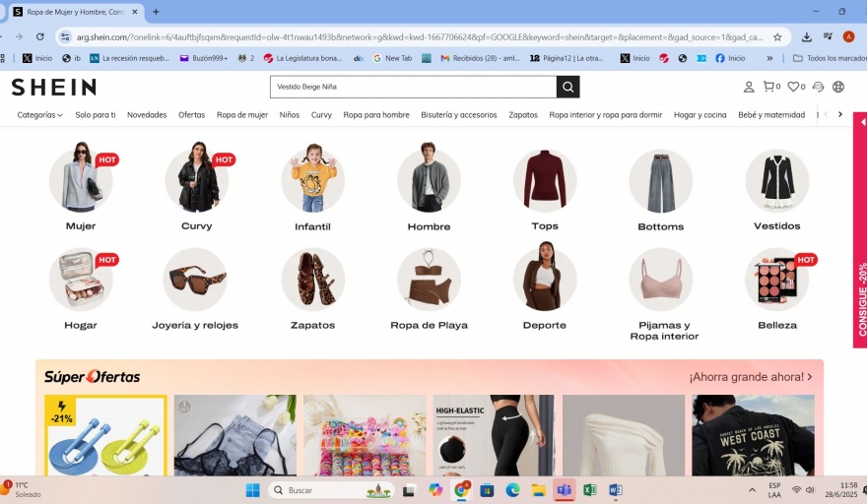Click the taskbar Buscar search box

(x=331, y=490)
